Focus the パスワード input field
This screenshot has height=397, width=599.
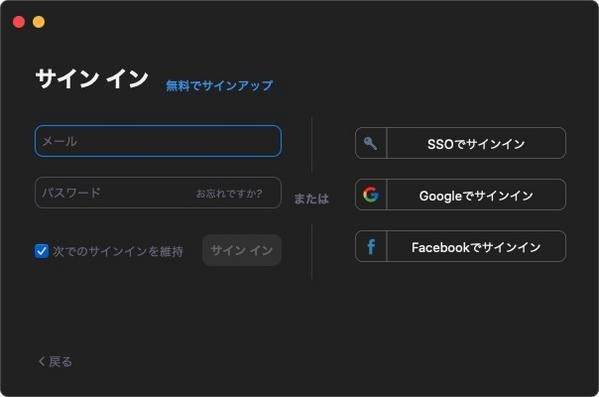pos(158,193)
